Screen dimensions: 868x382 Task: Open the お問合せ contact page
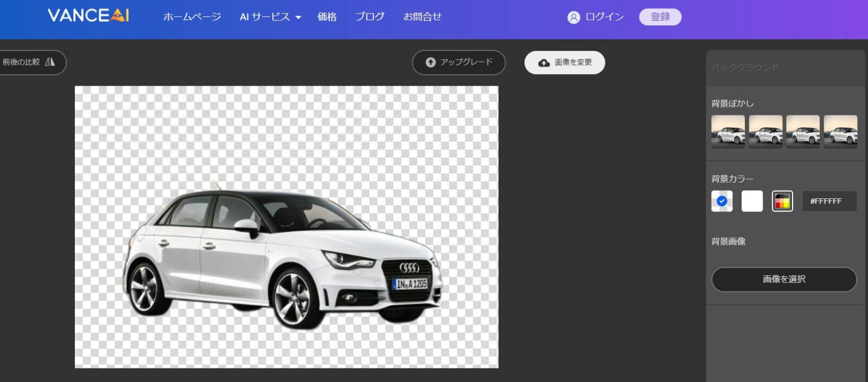(422, 17)
